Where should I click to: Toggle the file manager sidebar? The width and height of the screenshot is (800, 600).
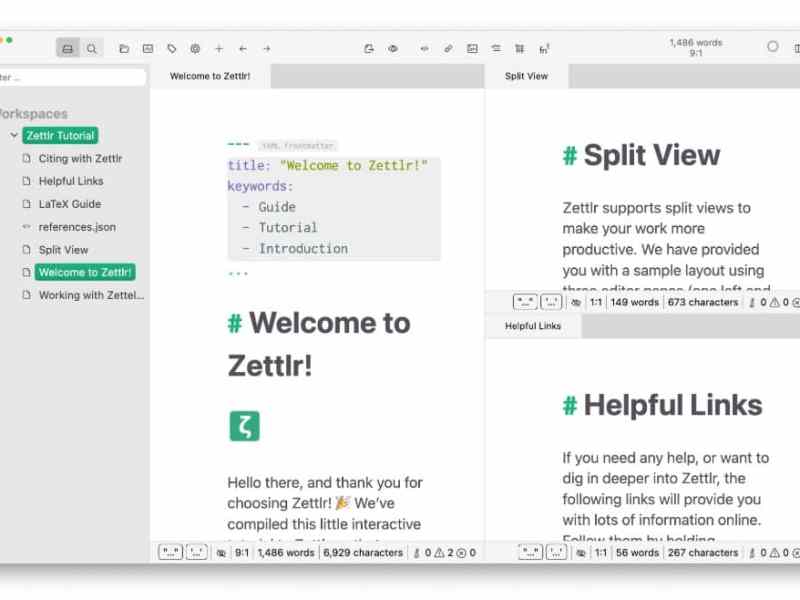tap(67, 48)
